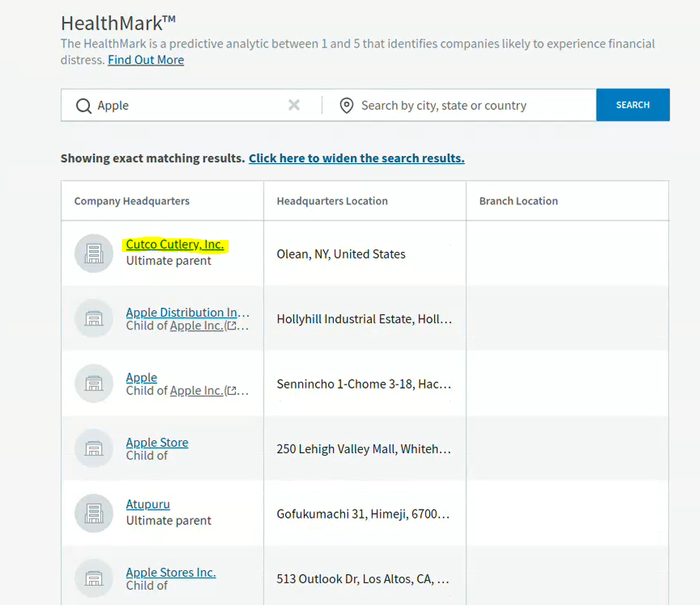The image size is (700, 605).
Task: Click the Hollyhill Industrial Estate location cell
Action: [x=365, y=319]
